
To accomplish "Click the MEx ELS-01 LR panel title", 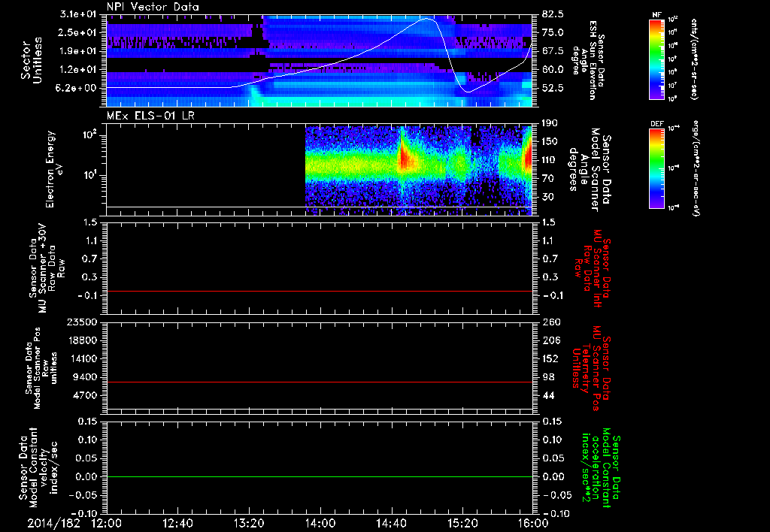I will [x=150, y=116].
